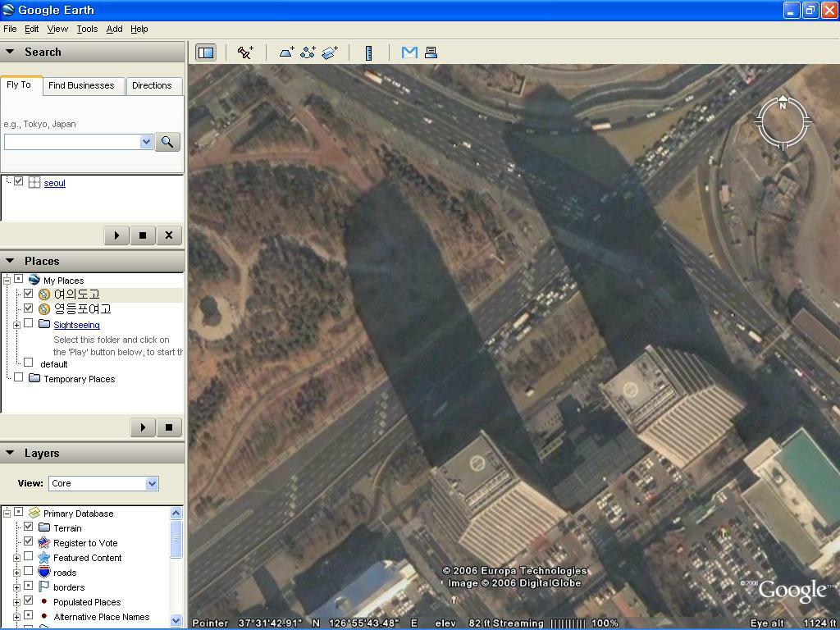Image resolution: width=840 pixels, height=630 pixels.
Task: Collapse the Places panel header
Action: pyautogui.click(x=10, y=261)
